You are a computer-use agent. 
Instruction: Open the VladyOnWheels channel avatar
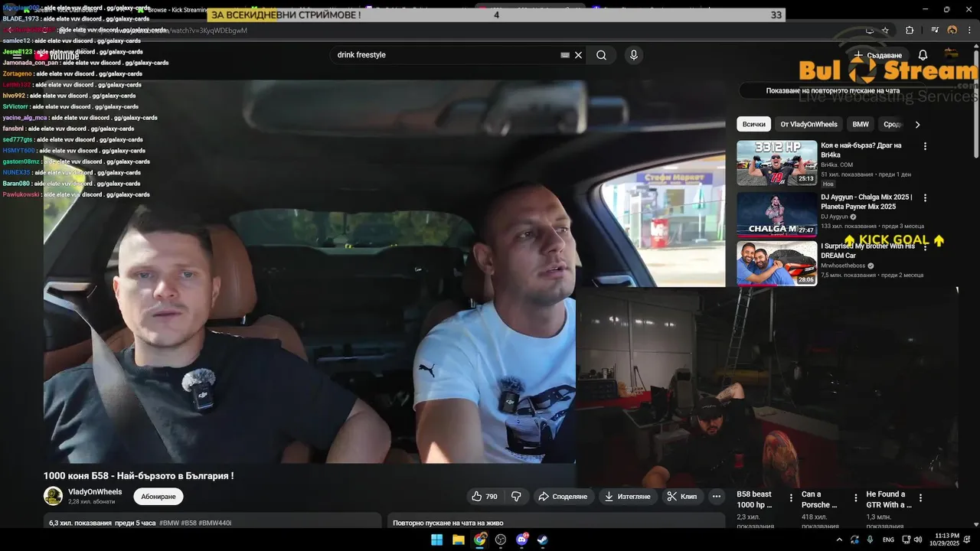(53, 496)
